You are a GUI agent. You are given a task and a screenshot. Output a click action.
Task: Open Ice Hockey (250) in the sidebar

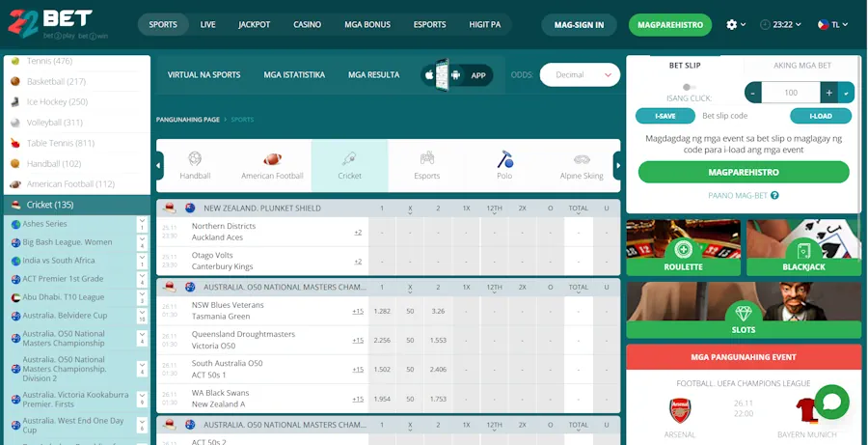pyautogui.click(x=76, y=102)
